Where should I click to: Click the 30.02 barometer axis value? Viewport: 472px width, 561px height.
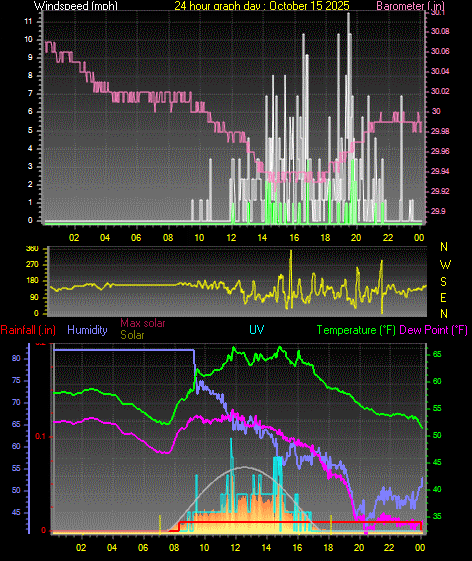point(440,91)
